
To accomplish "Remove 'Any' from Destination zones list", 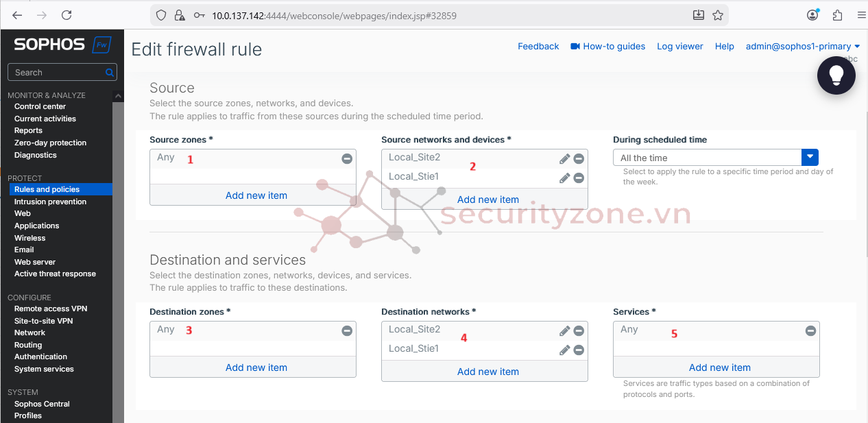I will tap(347, 330).
